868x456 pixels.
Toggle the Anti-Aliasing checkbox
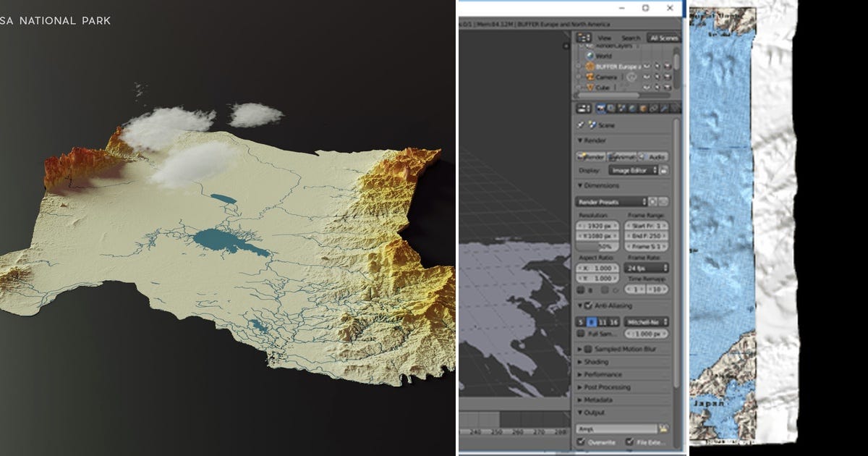point(587,306)
